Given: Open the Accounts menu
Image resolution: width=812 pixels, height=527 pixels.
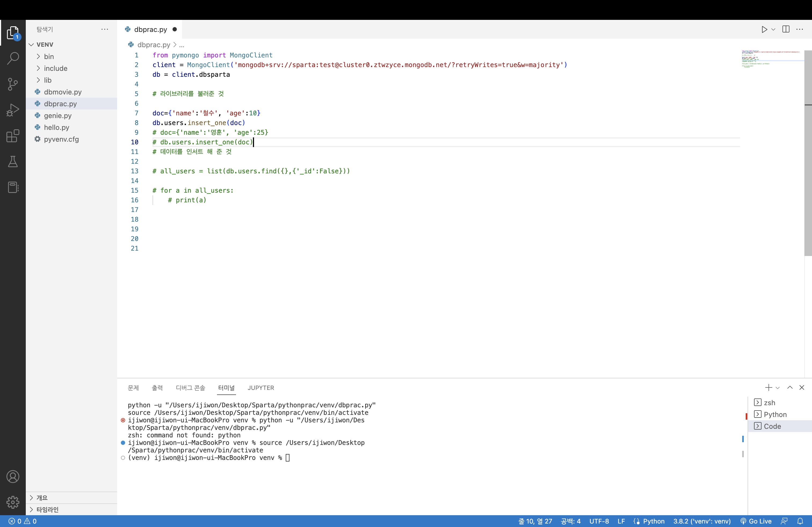Looking at the screenshot, I should pos(13,477).
